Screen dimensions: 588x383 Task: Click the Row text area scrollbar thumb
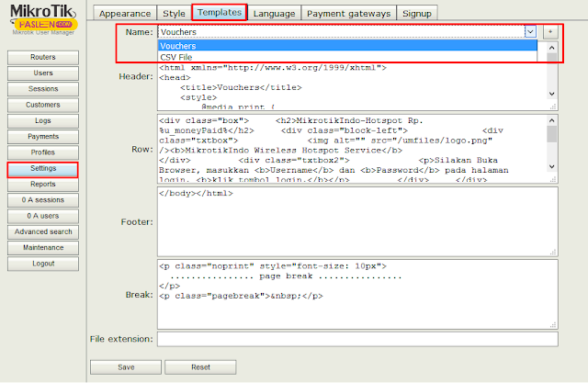(x=551, y=134)
